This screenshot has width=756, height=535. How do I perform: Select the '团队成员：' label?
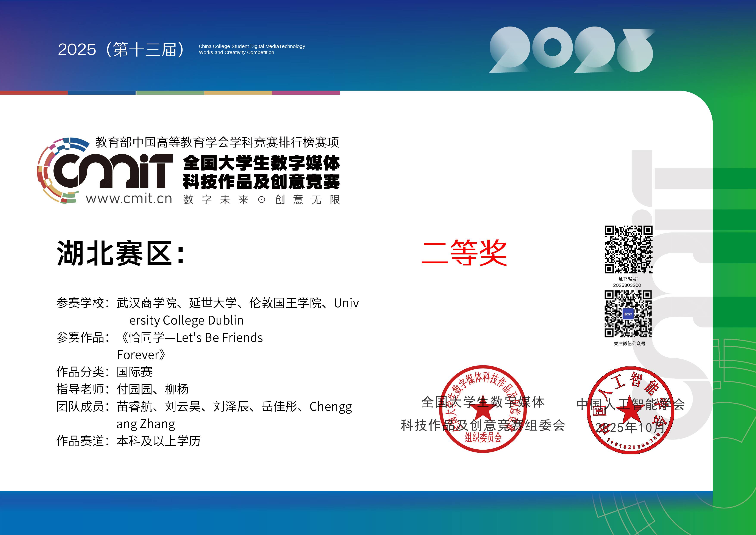[83, 406]
